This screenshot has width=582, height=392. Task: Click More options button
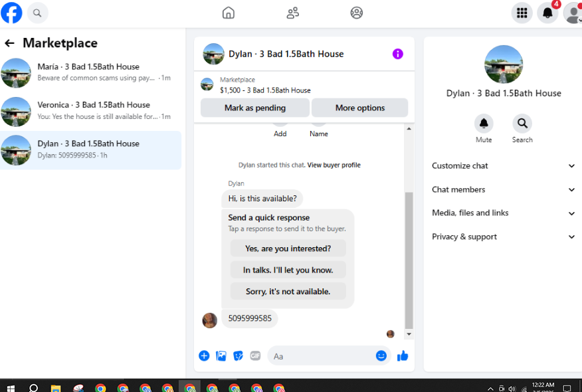[359, 108]
